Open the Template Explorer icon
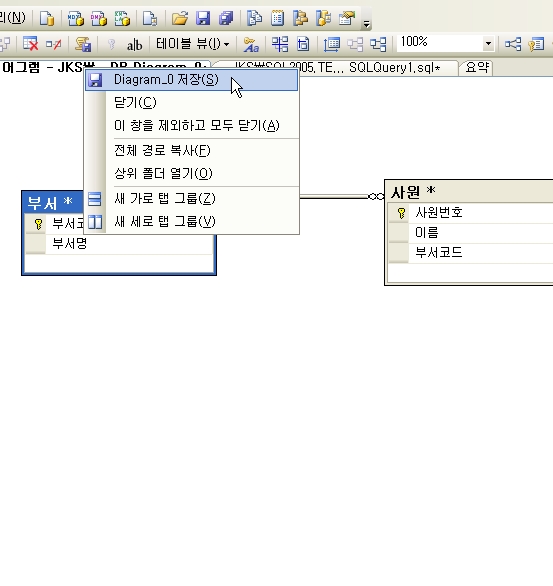Image resolution: width=553 pixels, height=586 pixels. [324, 18]
